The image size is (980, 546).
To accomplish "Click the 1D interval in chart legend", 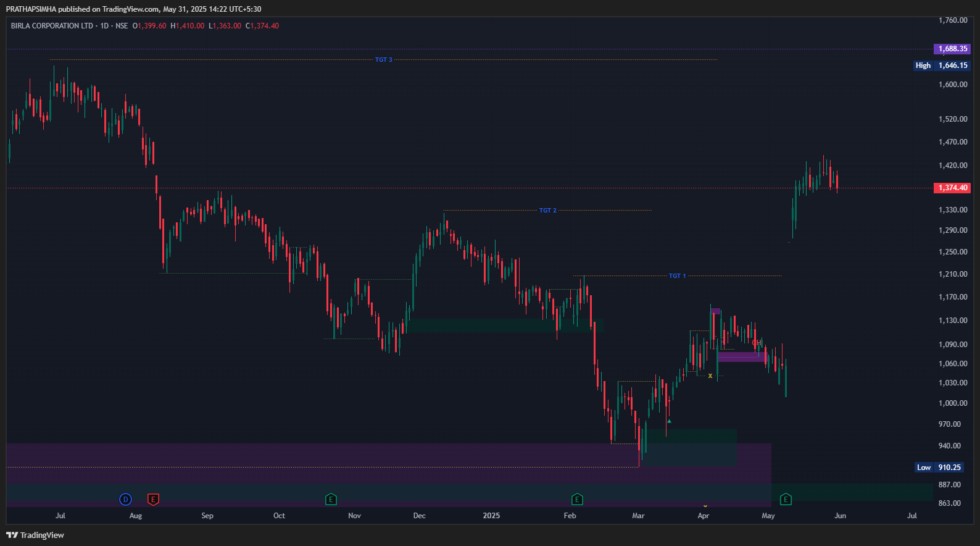I will [x=104, y=26].
